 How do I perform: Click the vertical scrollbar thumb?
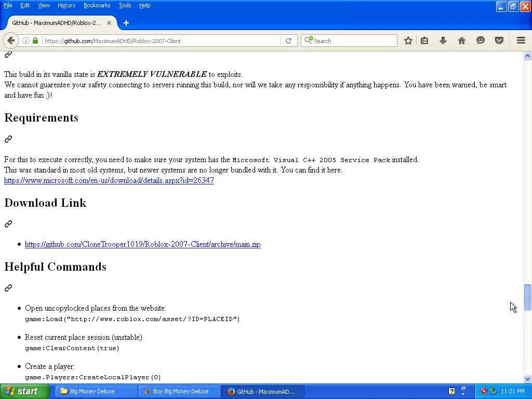pyautogui.click(x=527, y=297)
